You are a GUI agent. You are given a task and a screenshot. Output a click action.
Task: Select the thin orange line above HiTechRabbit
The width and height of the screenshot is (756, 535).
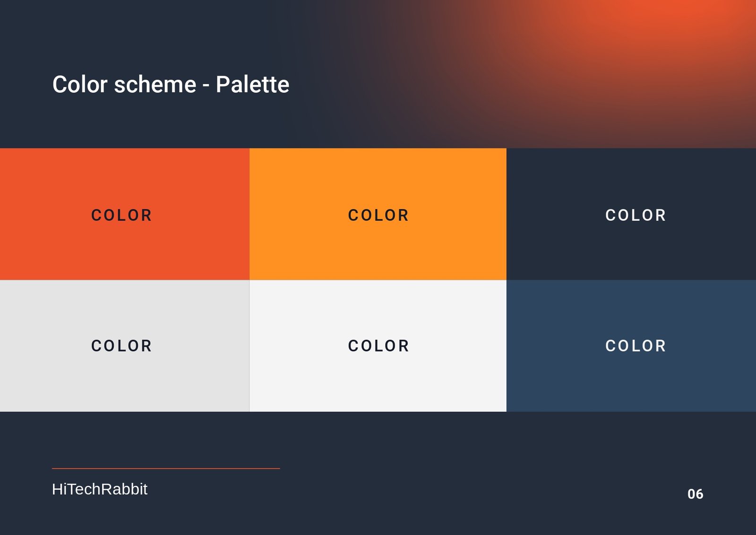point(166,468)
